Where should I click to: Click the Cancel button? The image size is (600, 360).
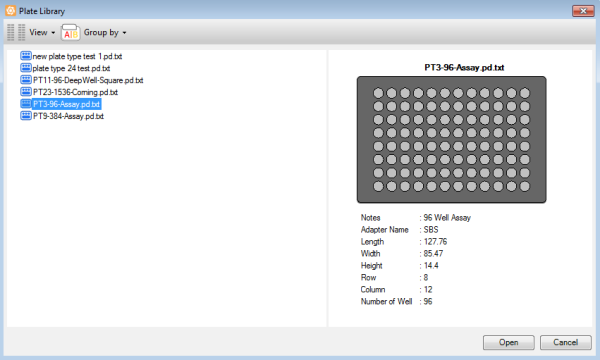click(566, 342)
